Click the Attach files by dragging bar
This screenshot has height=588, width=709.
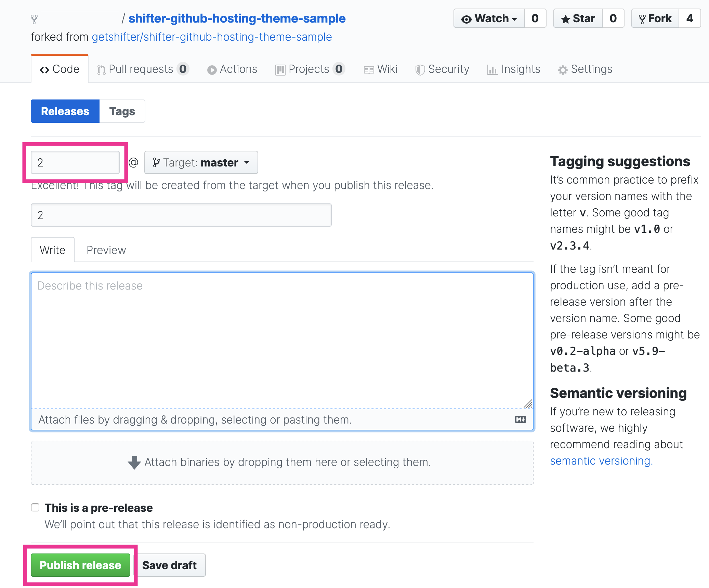click(282, 419)
